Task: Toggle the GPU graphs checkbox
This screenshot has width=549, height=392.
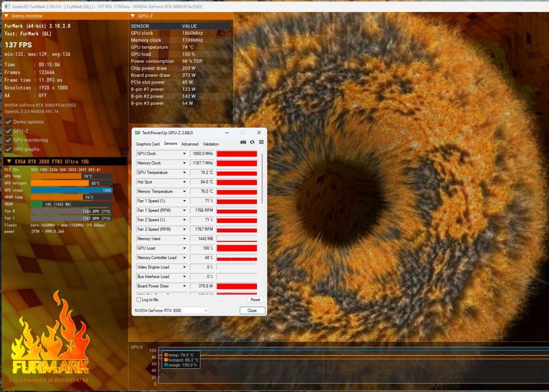Action: 8,149
